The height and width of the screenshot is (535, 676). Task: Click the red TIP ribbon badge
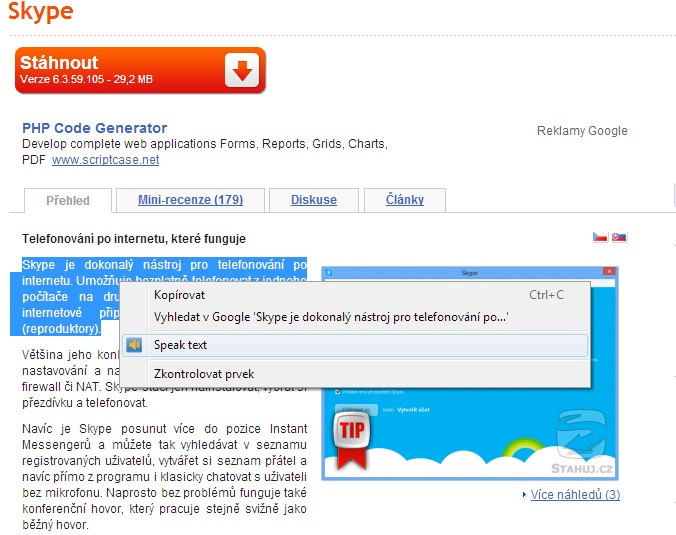click(351, 440)
